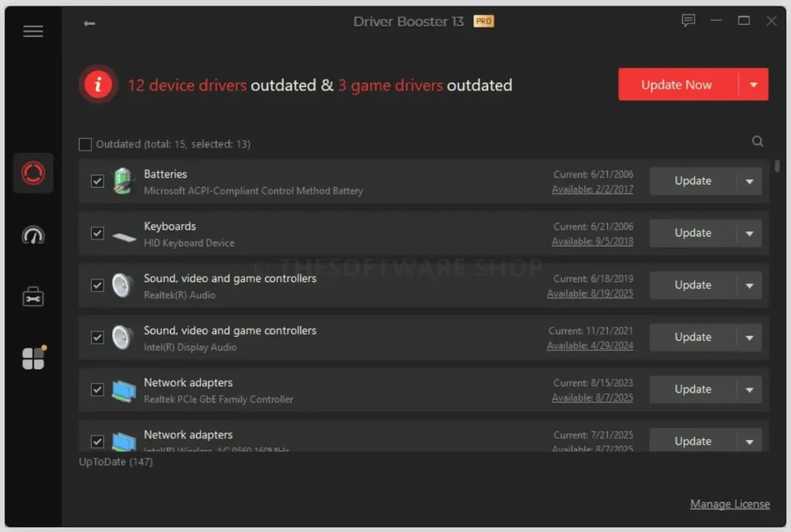Uncheck the Intel(R) Display Audio checkbox

click(97, 337)
